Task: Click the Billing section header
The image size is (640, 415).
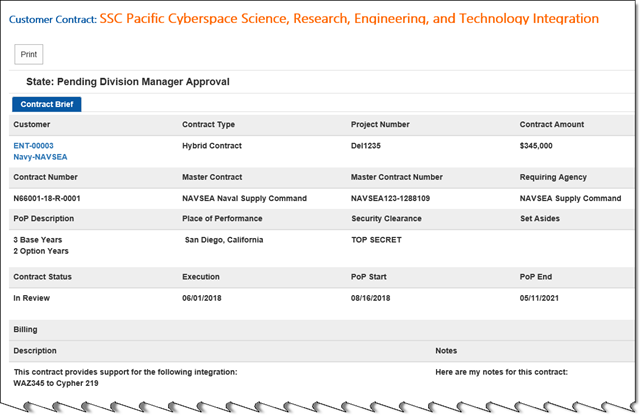Action: [x=26, y=328]
